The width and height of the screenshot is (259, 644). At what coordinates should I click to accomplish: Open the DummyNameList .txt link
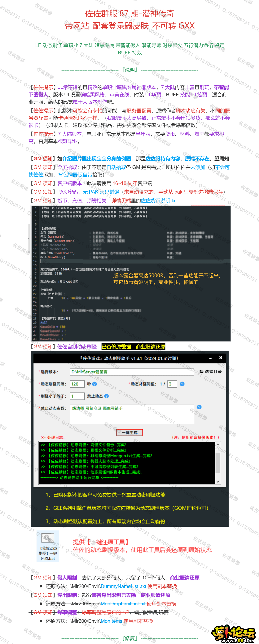point(124,586)
